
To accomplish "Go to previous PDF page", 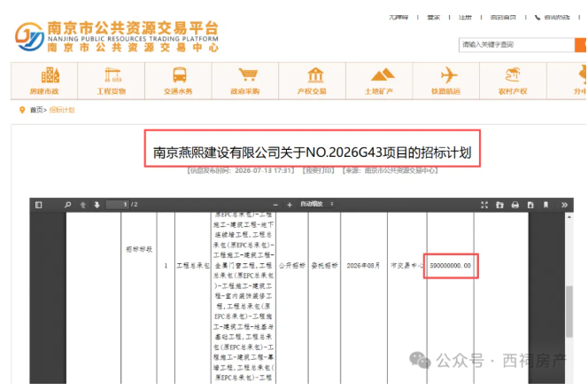I will click(83, 205).
